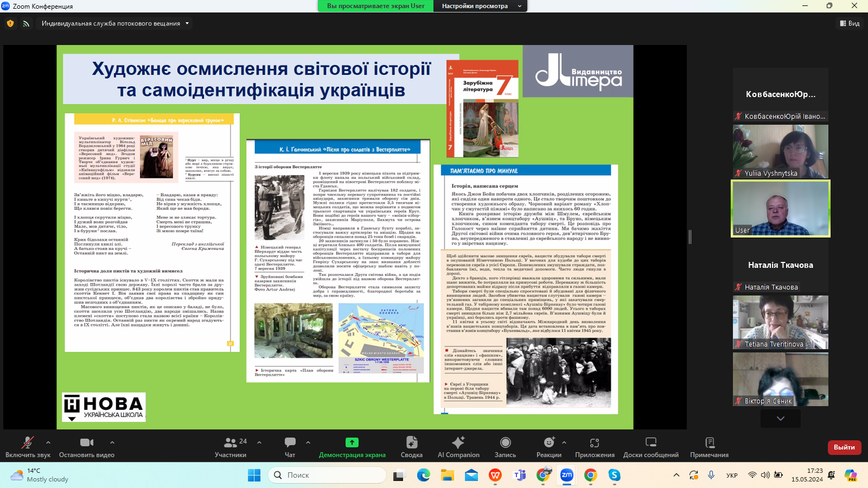868x488 pixels.
Task: Open the Реакции reactions icon
Action: (x=548, y=443)
